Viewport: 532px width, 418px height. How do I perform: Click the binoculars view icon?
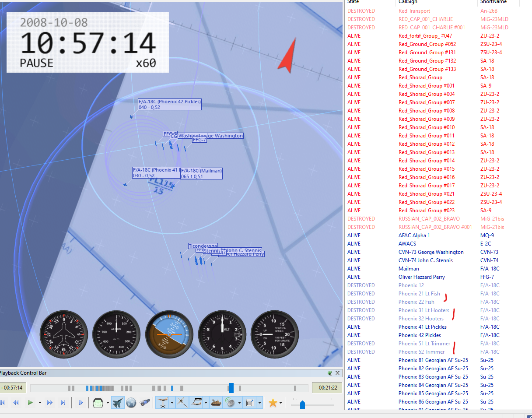pyautogui.click(x=145, y=403)
